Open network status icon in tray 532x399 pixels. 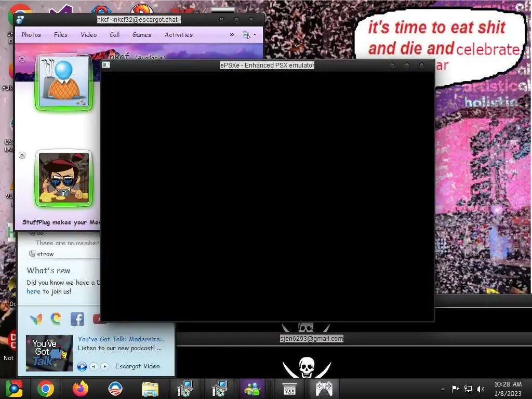468,389
